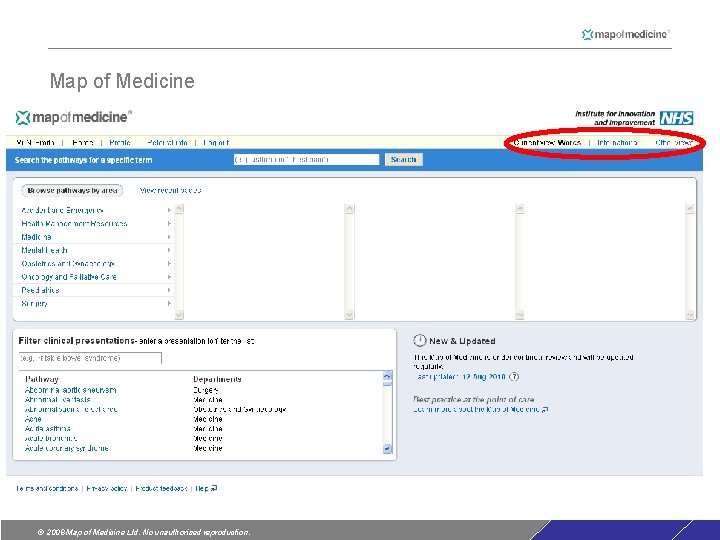Viewport: 720px width, 540px height.
Task: Click the Filter clinical presentations input box
Action: (90, 358)
